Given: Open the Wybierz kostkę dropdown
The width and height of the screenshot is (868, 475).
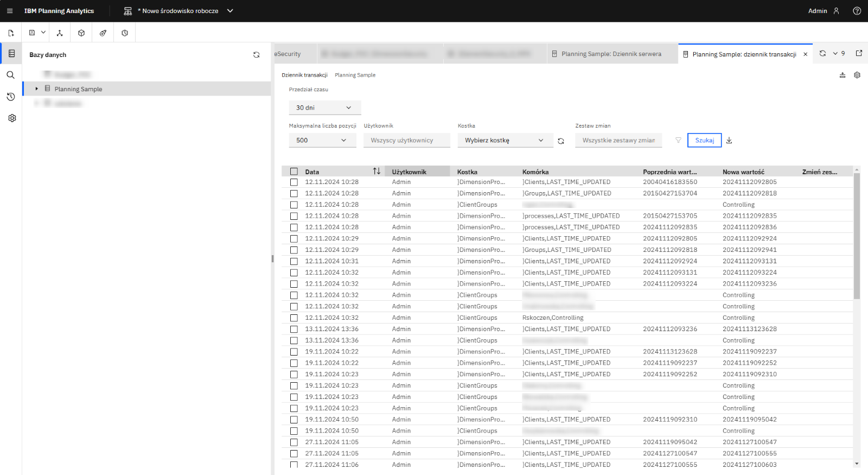Looking at the screenshot, I should (x=505, y=140).
